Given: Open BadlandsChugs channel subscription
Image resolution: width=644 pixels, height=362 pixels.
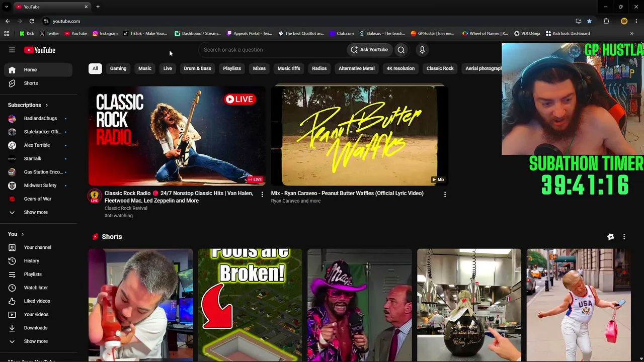Looking at the screenshot, I should click(x=38, y=118).
